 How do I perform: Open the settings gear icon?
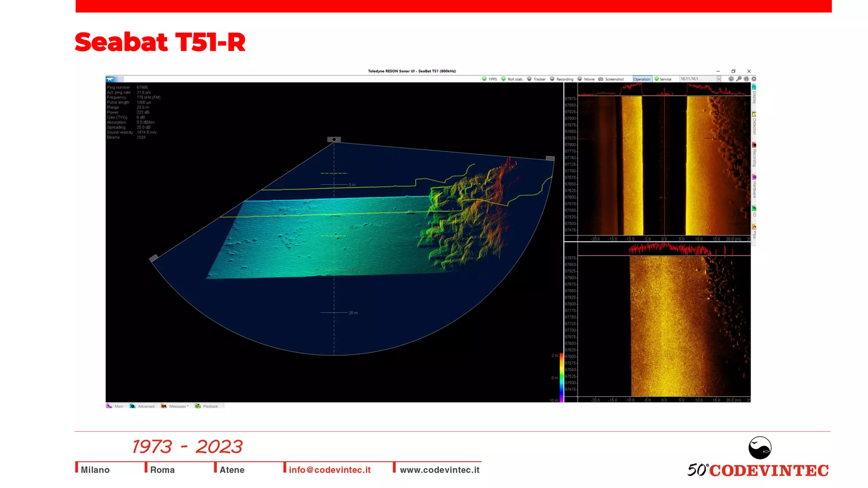pos(754,79)
